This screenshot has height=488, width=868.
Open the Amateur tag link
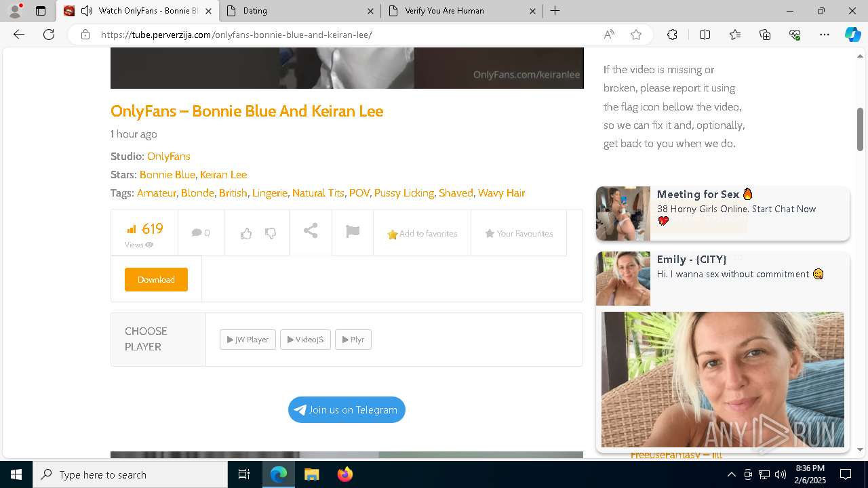pos(157,192)
